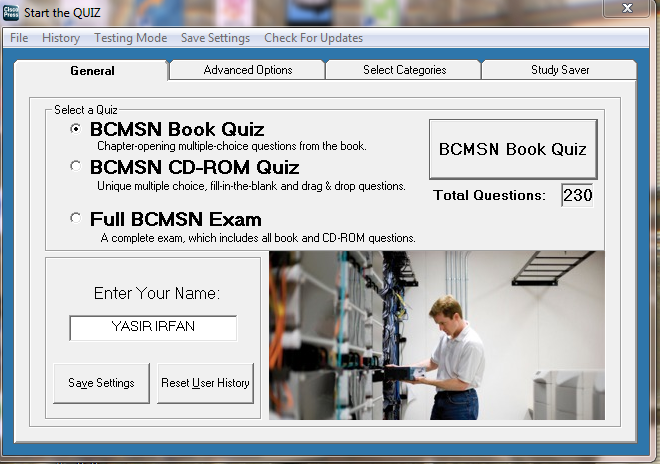Click the server room technician photo
Image resolution: width=662 pixels, height=464 pixels.
437,335
